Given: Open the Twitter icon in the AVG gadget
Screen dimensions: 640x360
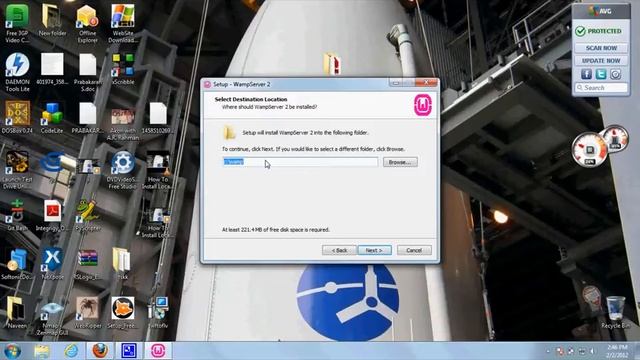Looking at the screenshot, I should pyautogui.click(x=601, y=74).
